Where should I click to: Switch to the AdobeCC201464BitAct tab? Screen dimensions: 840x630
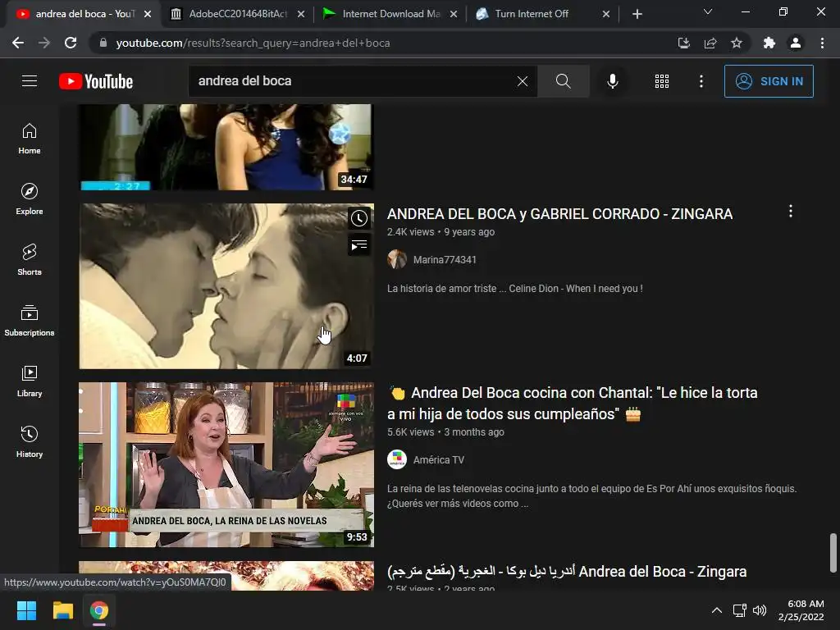[238, 14]
